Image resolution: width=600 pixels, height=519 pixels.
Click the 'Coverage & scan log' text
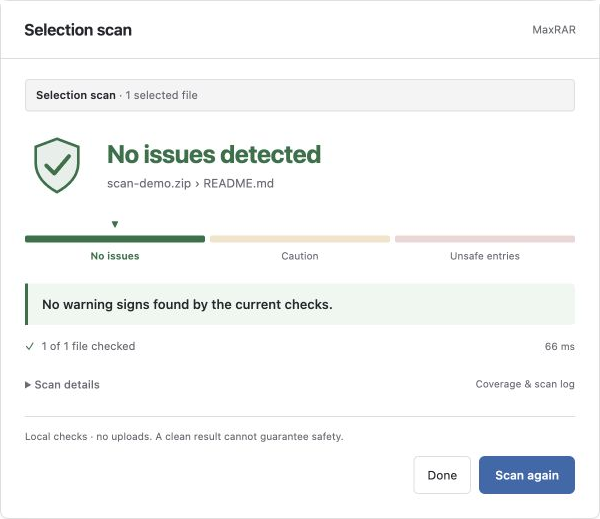point(525,384)
